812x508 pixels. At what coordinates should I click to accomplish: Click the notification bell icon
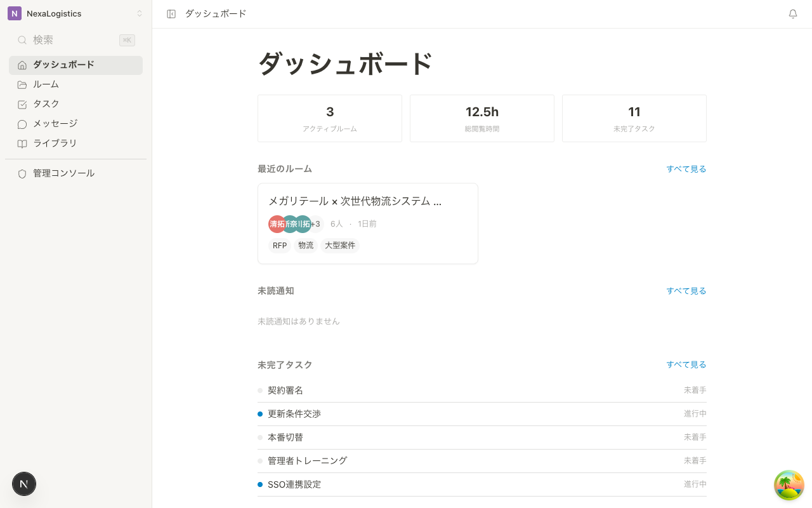tap(792, 13)
